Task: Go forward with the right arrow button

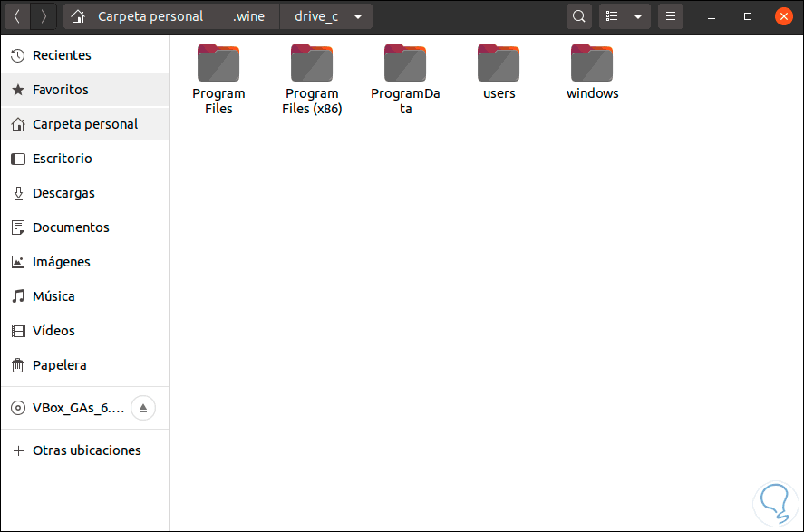Action: tap(44, 16)
